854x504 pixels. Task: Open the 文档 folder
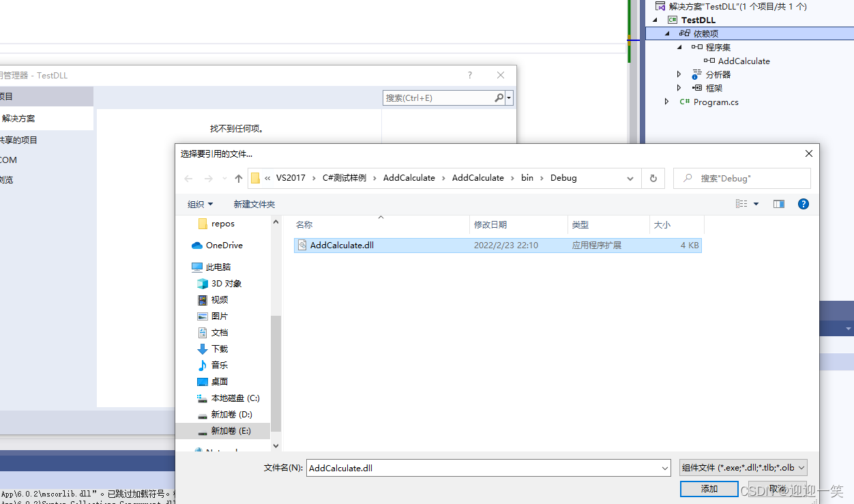point(212,332)
